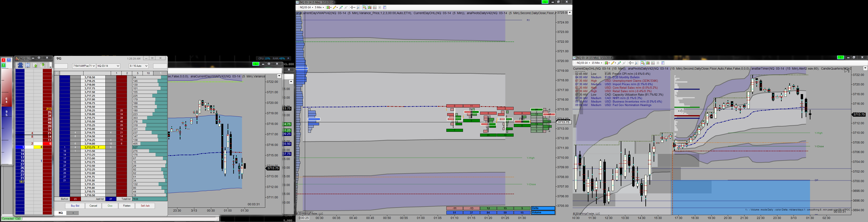This screenshot has height=222, width=868.
Task: Add a new tab with the plus tab
Action: tap(72, 213)
